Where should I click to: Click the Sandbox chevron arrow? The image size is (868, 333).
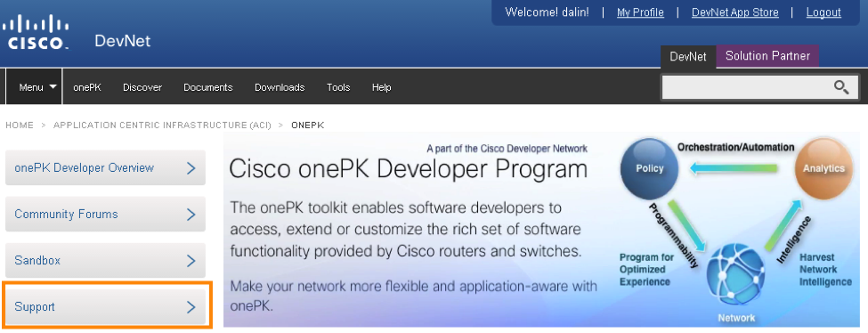tap(191, 260)
